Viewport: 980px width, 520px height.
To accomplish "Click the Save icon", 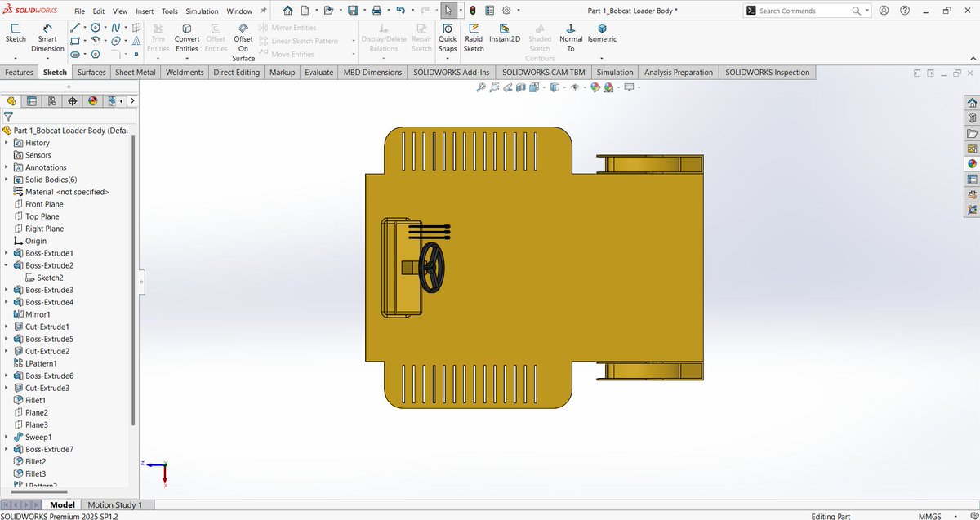I will click(x=352, y=11).
